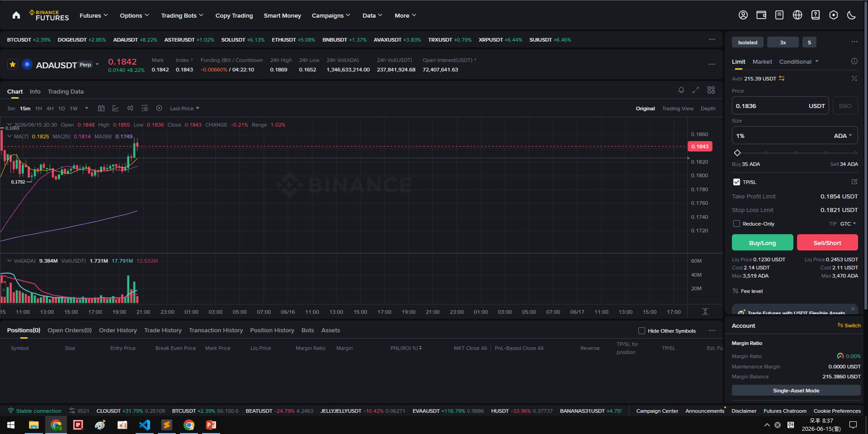Enable the Reduce-Only checkbox
Image resolution: width=868 pixels, height=434 pixels.
pyautogui.click(x=737, y=224)
